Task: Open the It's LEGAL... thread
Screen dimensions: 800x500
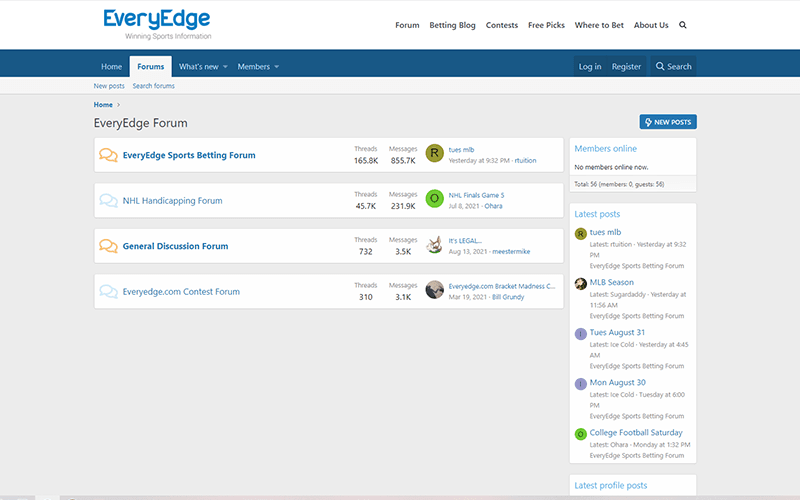Action: pos(465,240)
